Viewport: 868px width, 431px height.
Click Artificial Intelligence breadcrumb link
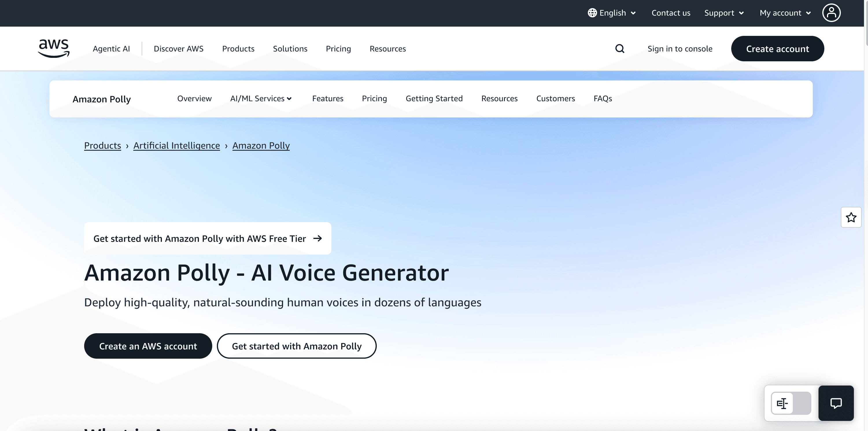pyautogui.click(x=177, y=145)
